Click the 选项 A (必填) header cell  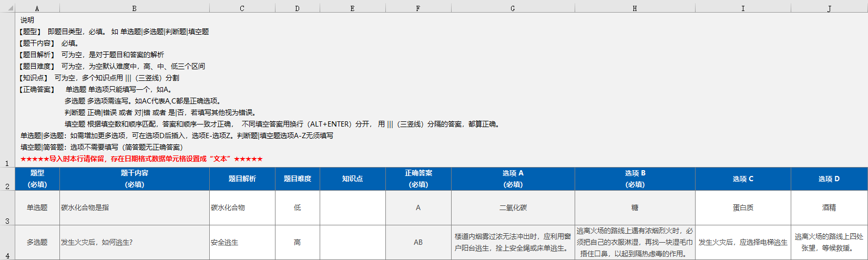tap(513, 179)
